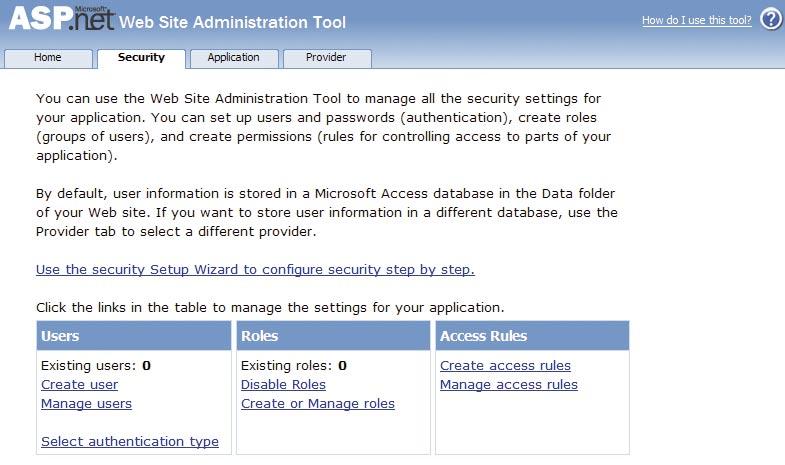Image resolution: width=785 pixels, height=465 pixels.
Task: Click the 'Existing roles: 0' text
Action: (294, 365)
